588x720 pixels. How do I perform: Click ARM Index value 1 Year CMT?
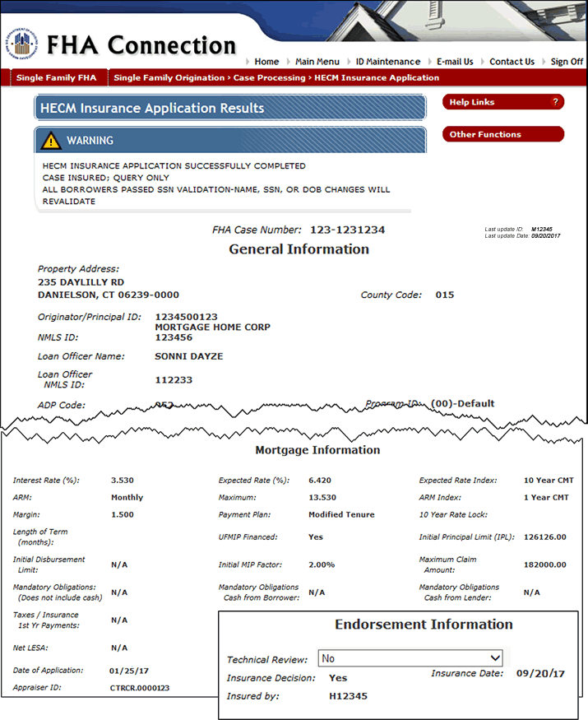(x=546, y=497)
